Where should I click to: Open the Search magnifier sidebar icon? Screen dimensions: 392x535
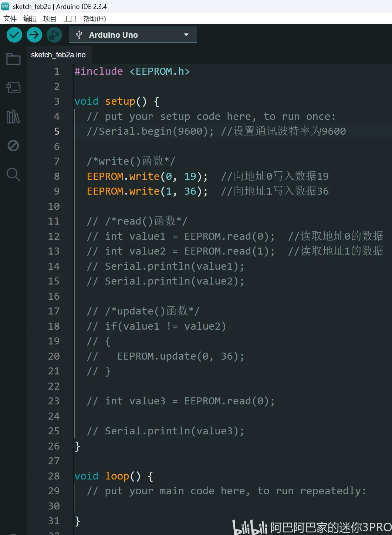click(x=13, y=174)
